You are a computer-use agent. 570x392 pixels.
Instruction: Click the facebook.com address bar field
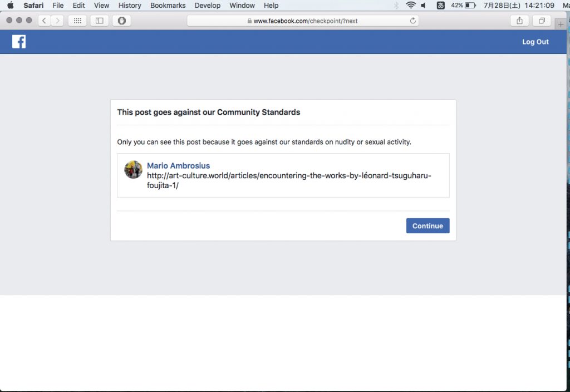point(303,21)
